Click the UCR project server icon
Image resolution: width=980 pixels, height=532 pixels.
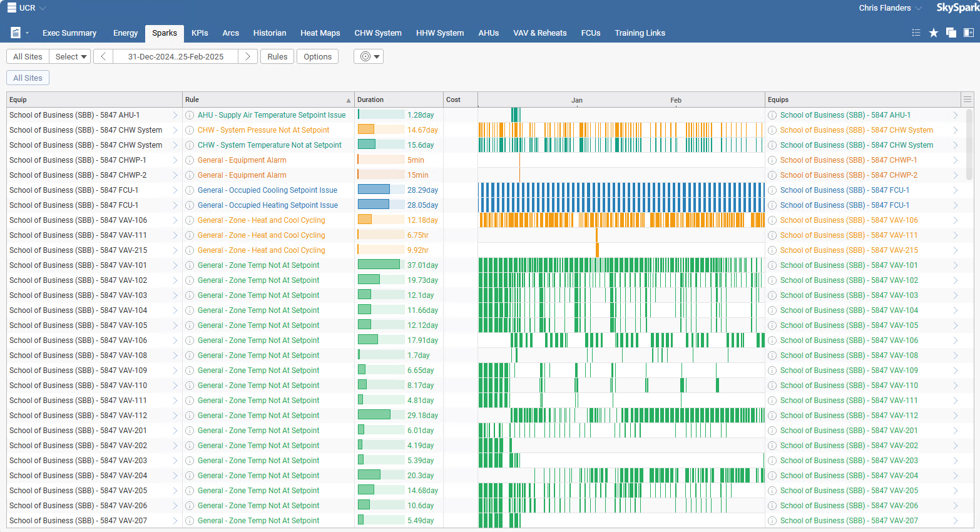click(x=12, y=8)
